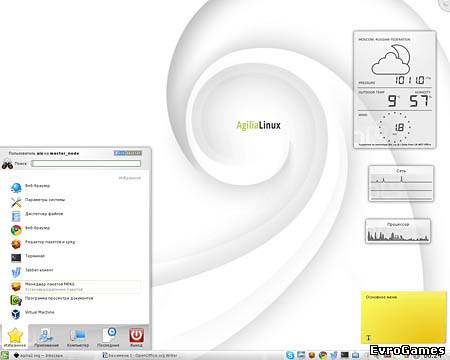Switch to the Избранное tab
The height and width of the screenshot is (360, 450).
(15, 337)
